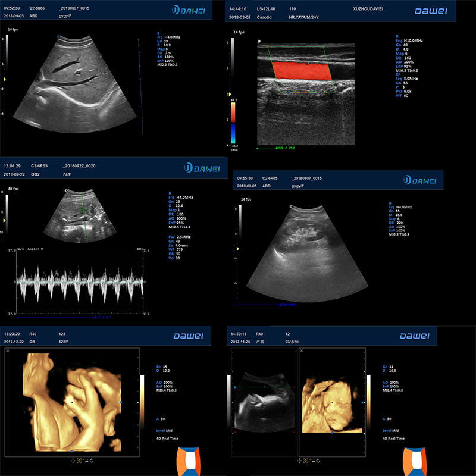Image resolution: width=476 pixels, height=476 pixels.
Task: Click the "Gn 65" gain value
Action: click(394, 211)
